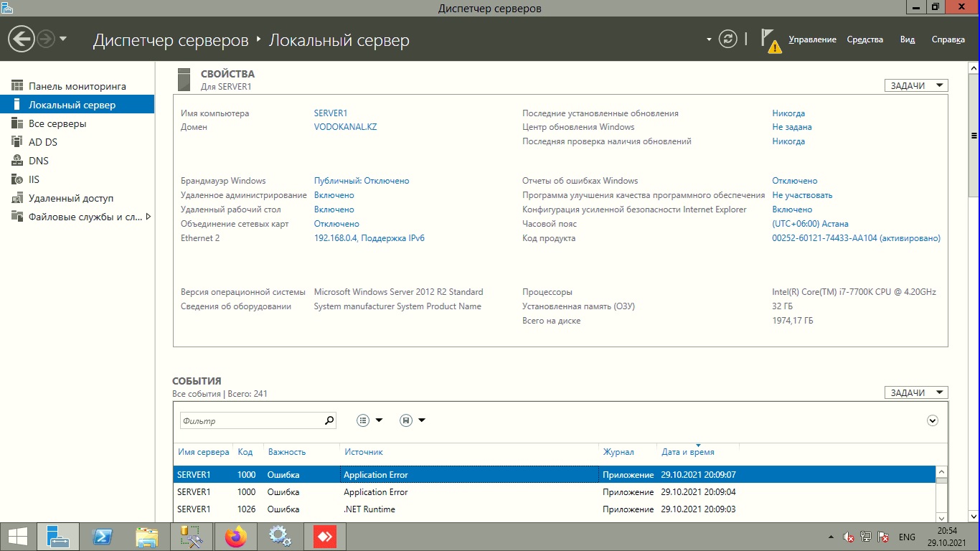Click Отчеты об ошибках Отключено link
This screenshot has width=980, height=551.
[795, 181]
